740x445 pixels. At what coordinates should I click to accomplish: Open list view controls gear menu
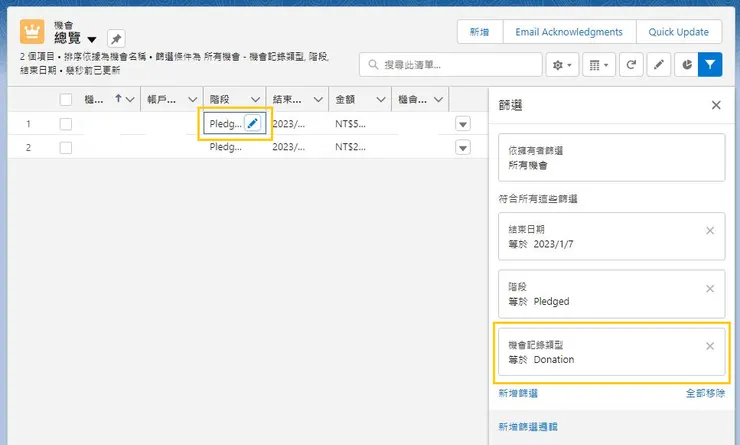[562, 65]
